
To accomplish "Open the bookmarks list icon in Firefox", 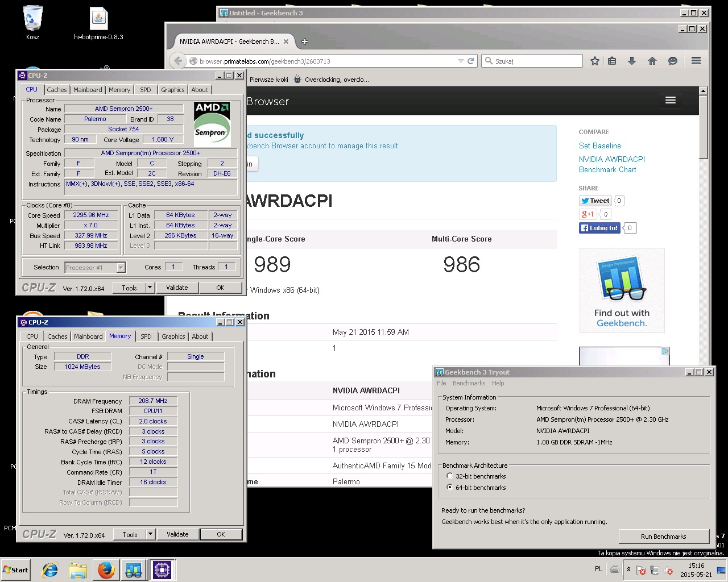I will pos(612,61).
